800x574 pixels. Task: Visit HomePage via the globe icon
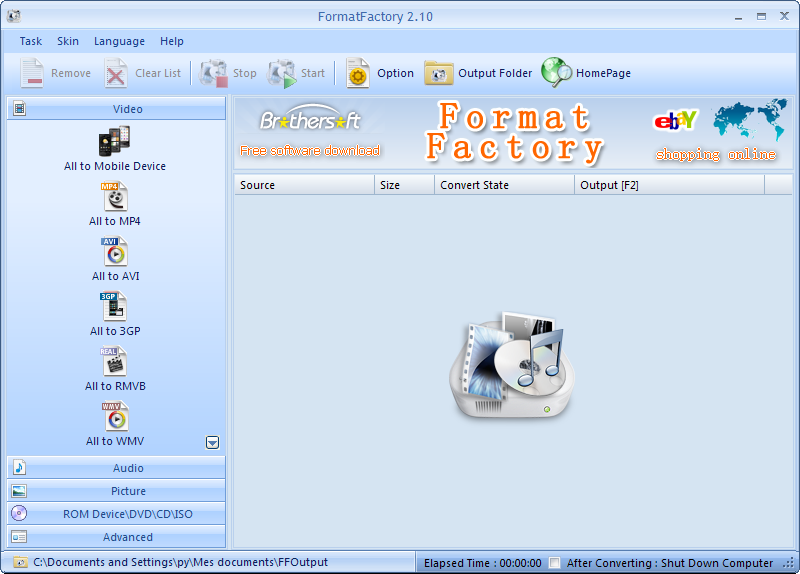click(556, 73)
